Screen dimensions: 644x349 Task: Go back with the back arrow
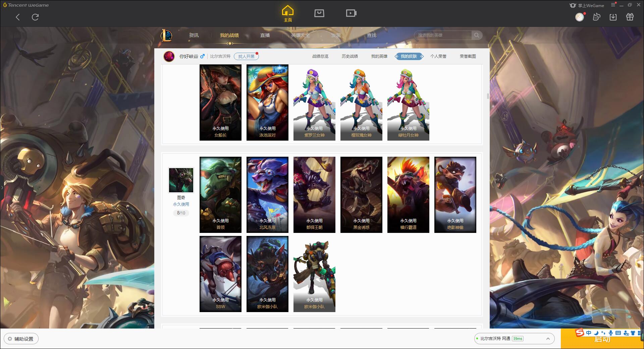[18, 17]
